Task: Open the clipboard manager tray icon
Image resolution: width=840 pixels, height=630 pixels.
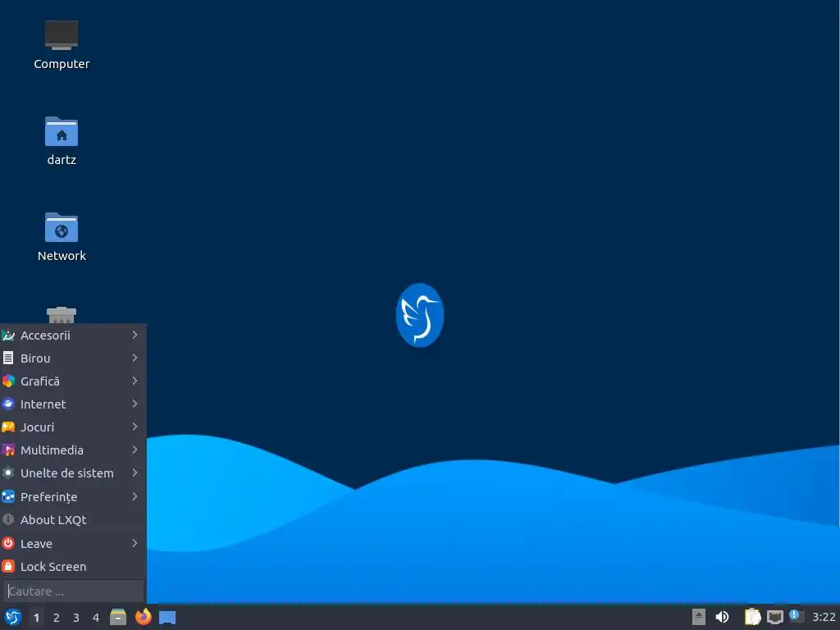Action: click(x=752, y=617)
